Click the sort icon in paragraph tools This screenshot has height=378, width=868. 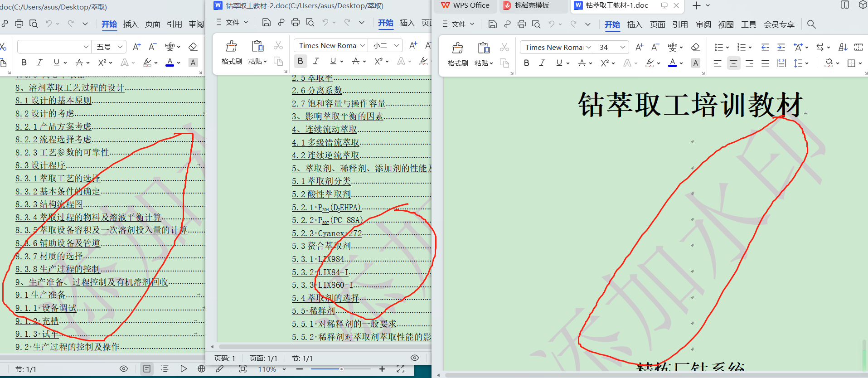[843, 47]
